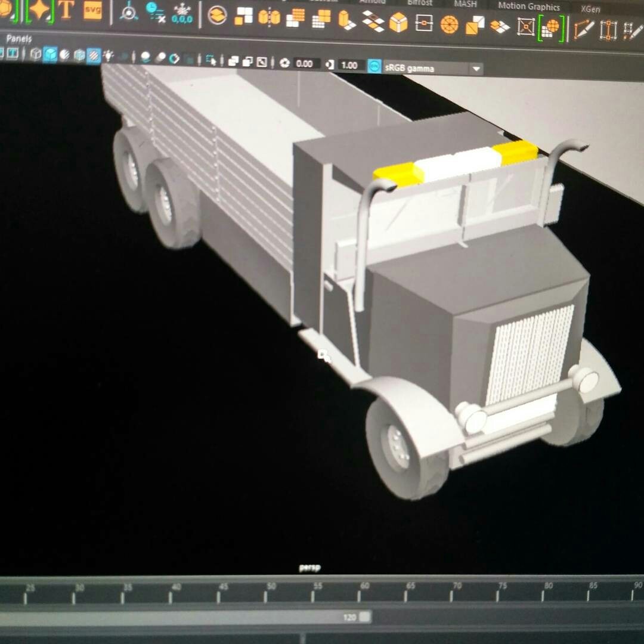Viewport: 644px width, 644px height.
Task: Click the 0,0,0 reset-to-origin shelf icon
Action: (x=182, y=13)
